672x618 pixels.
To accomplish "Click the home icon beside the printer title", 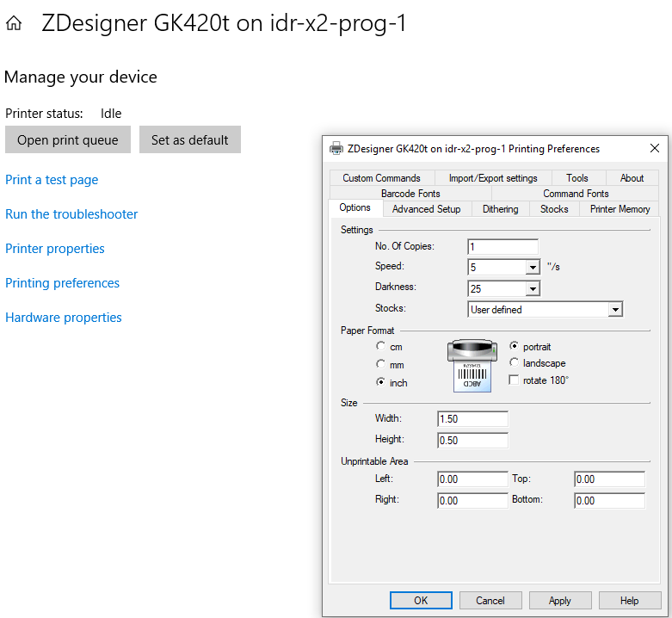I will 14,23.
